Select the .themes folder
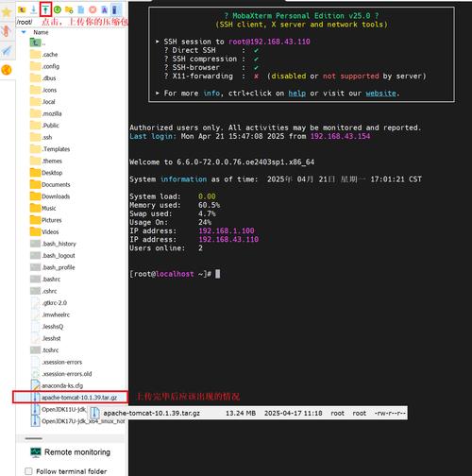Viewport: 472px width, 476px height. 46,161
